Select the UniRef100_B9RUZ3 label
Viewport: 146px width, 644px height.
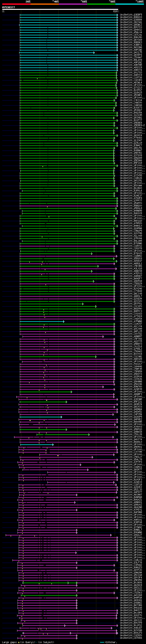pyautogui.click(x=131, y=567)
